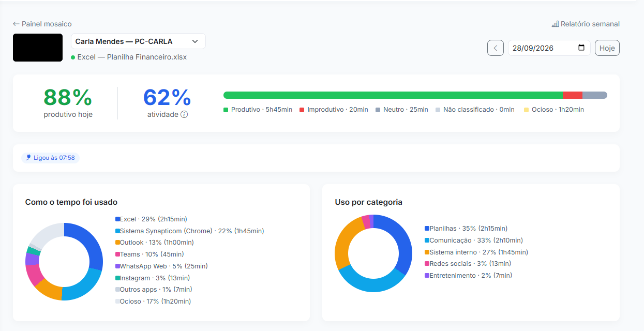Go to the previous day with the chevron button
Viewport: 644px width, 331px height.
pos(496,48)
